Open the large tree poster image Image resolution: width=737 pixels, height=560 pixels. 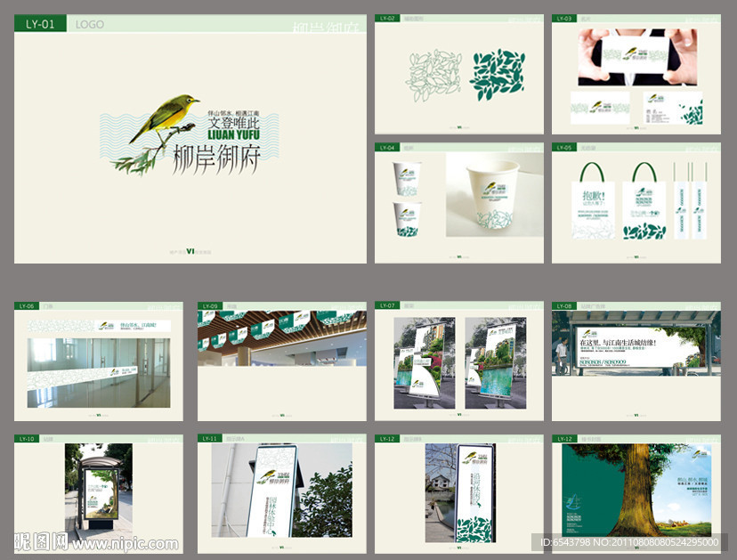(x=637, y=491)
